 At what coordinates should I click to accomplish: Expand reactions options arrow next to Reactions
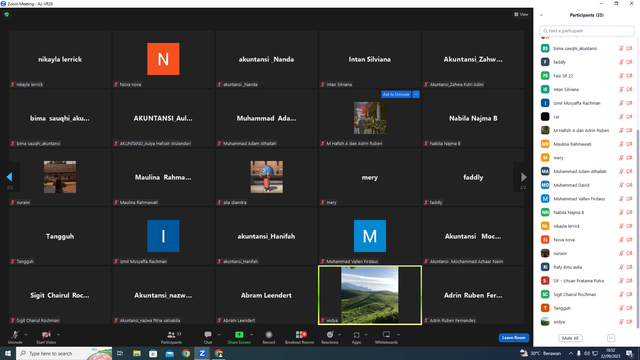[x=339, y=335]
